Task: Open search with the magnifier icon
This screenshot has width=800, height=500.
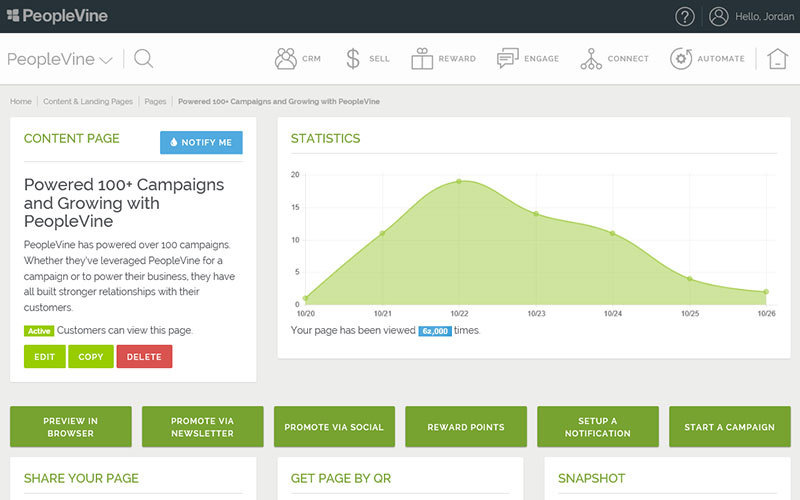Action: (143, 59)
